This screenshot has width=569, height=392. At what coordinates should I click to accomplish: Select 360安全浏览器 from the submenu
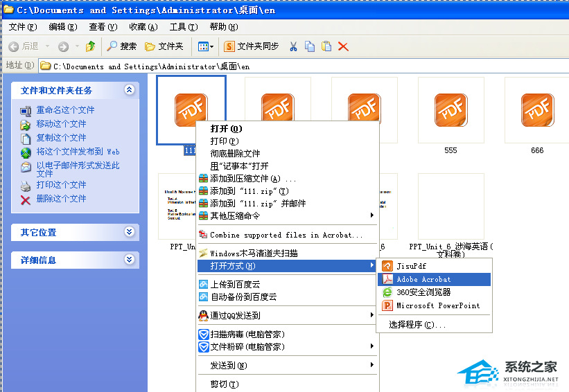pos(423,292)
